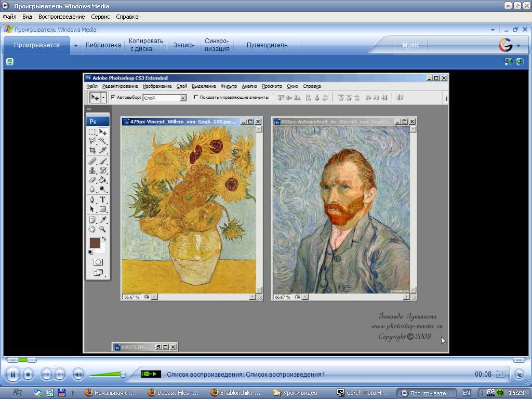The height and width of the screenshot is (399, 532).
Task: Select the Hand tool
Action: (x=92, y=229)
